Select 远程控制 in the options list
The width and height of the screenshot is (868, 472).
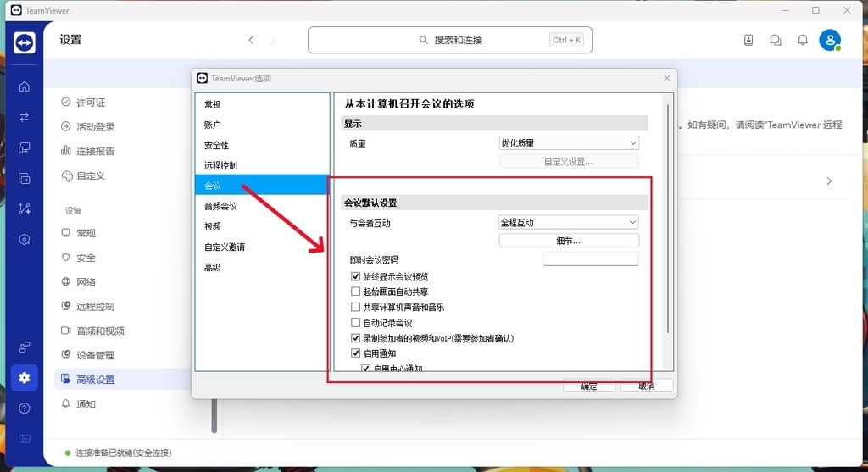coord(262,165)
